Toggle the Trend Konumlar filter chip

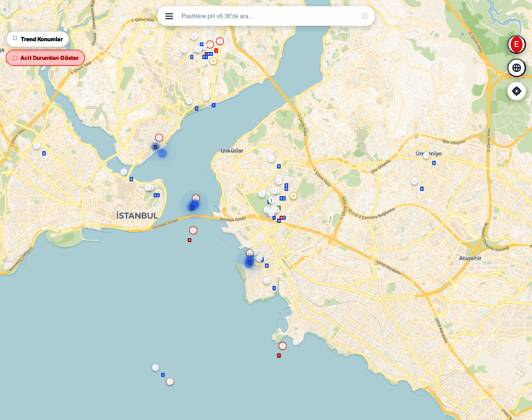[38, 39]
